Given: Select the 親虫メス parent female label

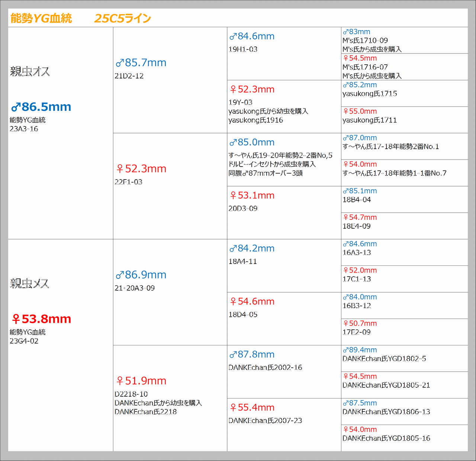Looking at the screenshot, I should click(x=30, y=284).
